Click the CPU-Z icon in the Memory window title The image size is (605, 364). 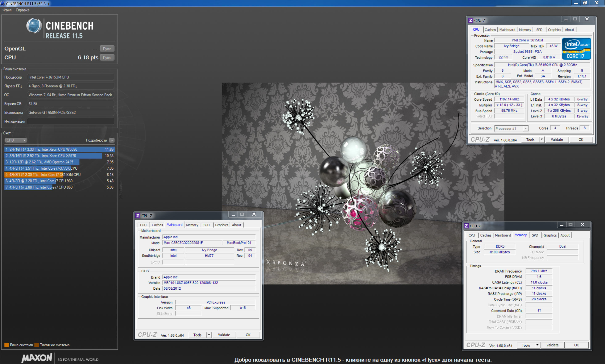click(466, 226)
